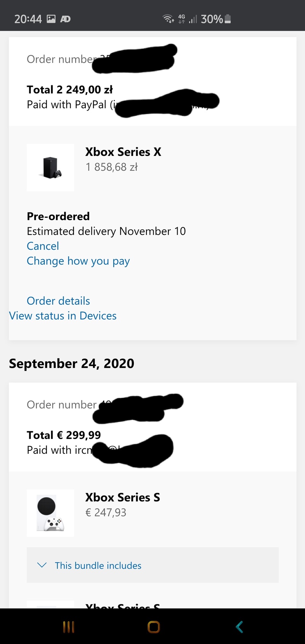This screenshot has height=644, width=305.
Task: Tap the Wi-Fi icon in status bar
Action: click(x=168, y=19)
